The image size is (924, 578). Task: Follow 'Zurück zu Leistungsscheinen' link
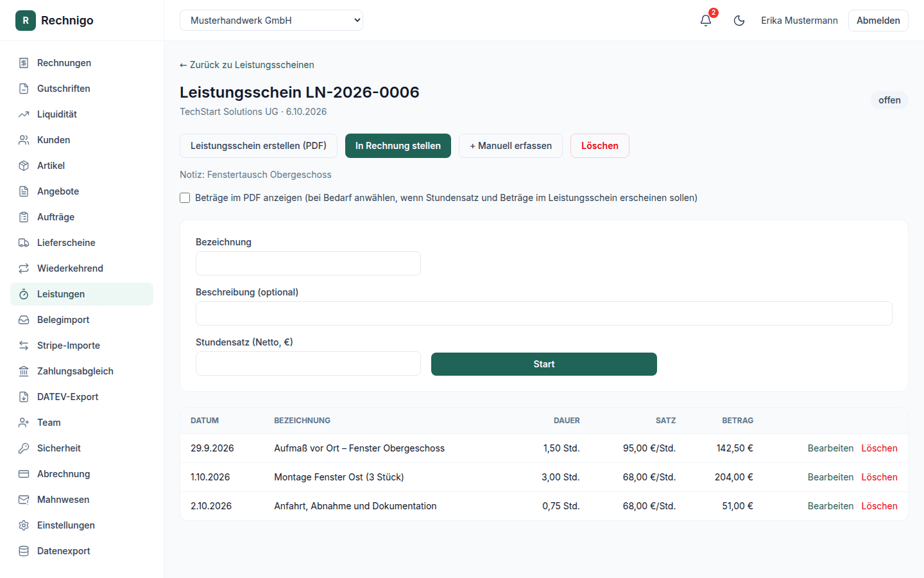point(247,65)
